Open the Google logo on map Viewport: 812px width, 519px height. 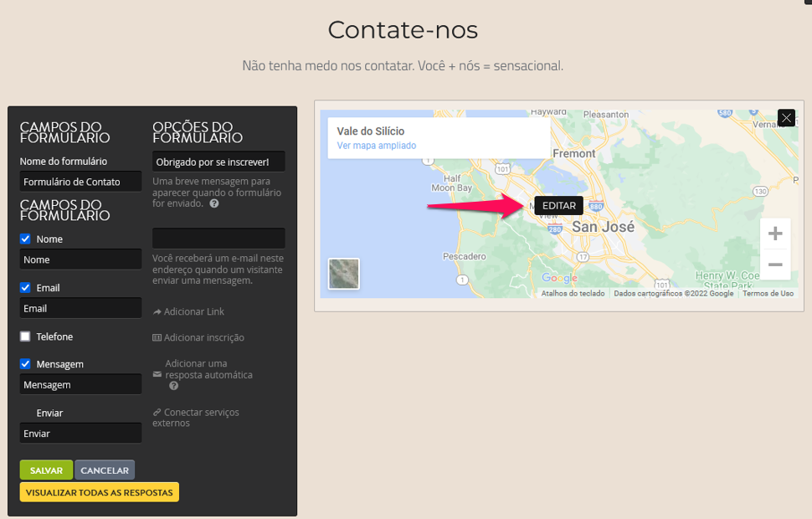coord(559,278)
